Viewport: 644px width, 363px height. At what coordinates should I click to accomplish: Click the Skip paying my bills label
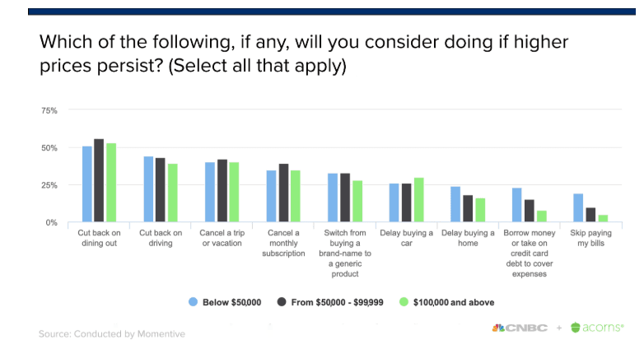[590, 238]
